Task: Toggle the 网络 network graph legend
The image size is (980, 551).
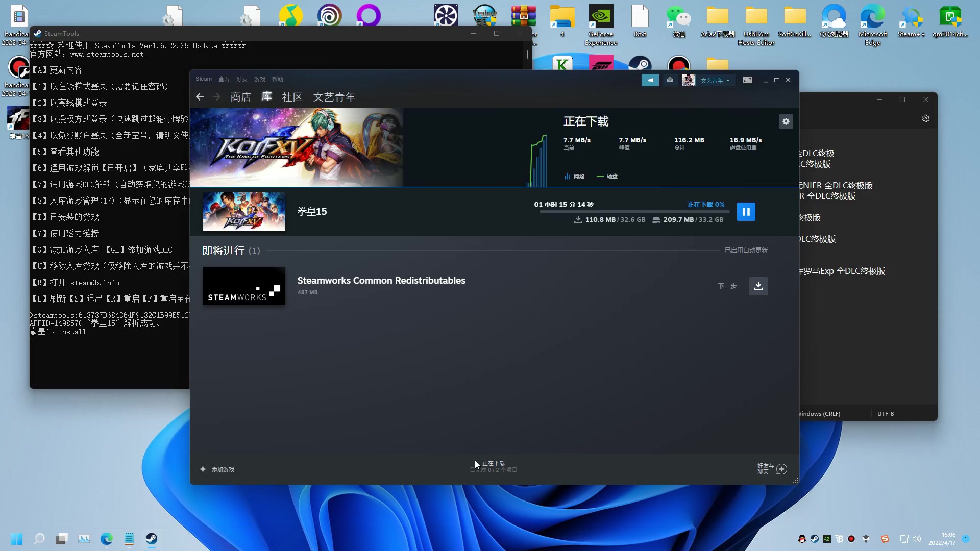Action: [x=574, y=176]
